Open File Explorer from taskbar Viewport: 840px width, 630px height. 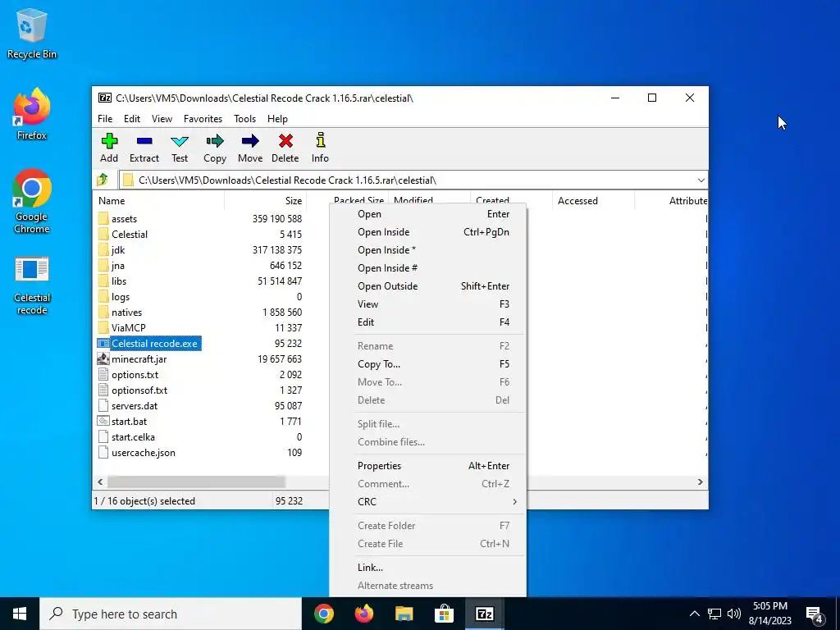pos(404,614)
